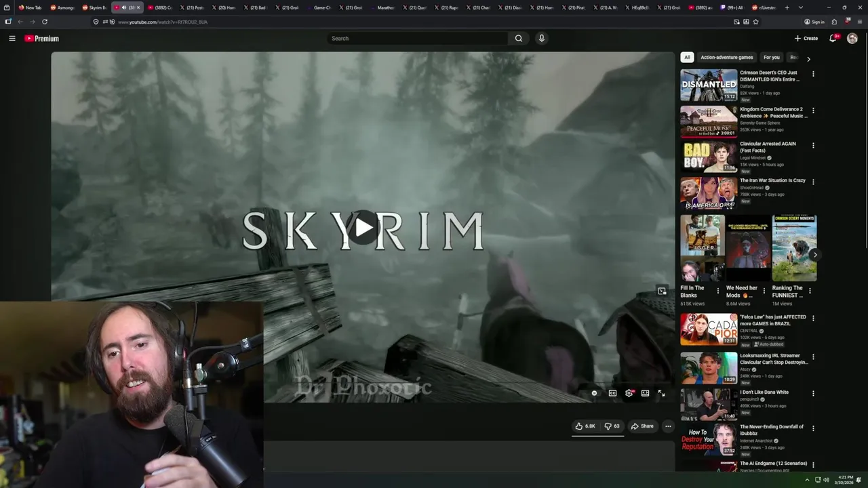Click Create button in YouTube header
868x488 pixels.
pyautogui.click(x=806, y=39)
